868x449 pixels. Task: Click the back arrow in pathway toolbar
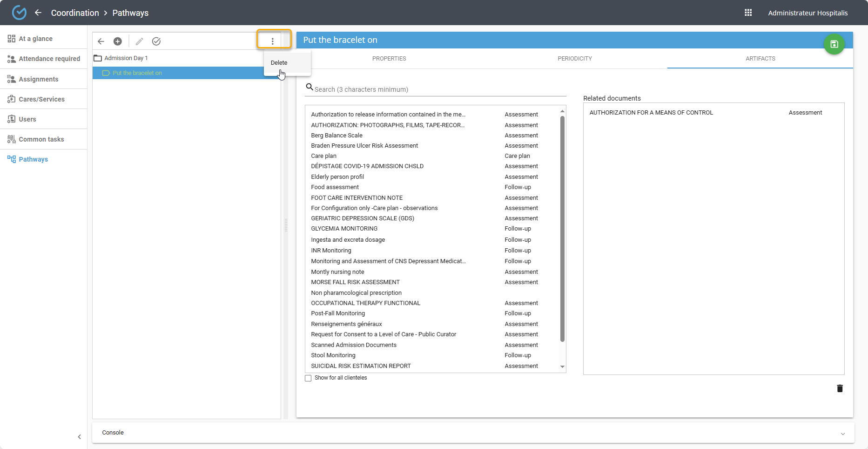(x=101, y=41)
